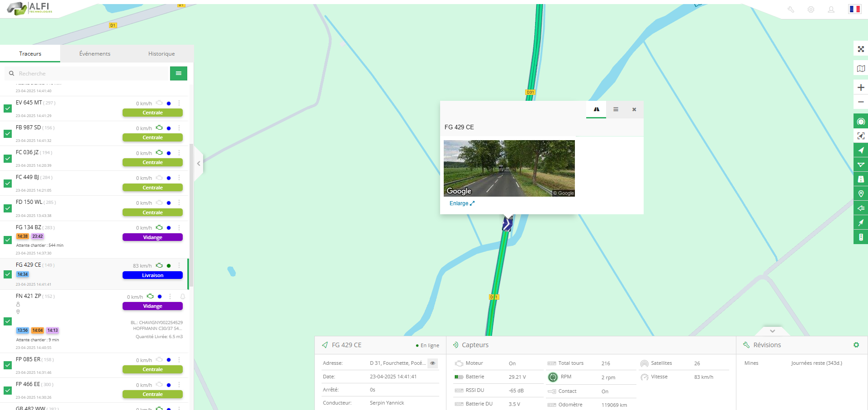Zoom out the map with minus
This screenshot has height=410, width=868.
[861, 102]
